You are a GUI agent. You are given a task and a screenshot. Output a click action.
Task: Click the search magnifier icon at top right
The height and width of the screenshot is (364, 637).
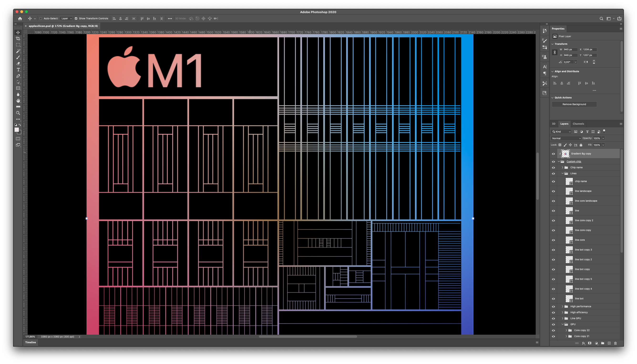pos(601,19)
